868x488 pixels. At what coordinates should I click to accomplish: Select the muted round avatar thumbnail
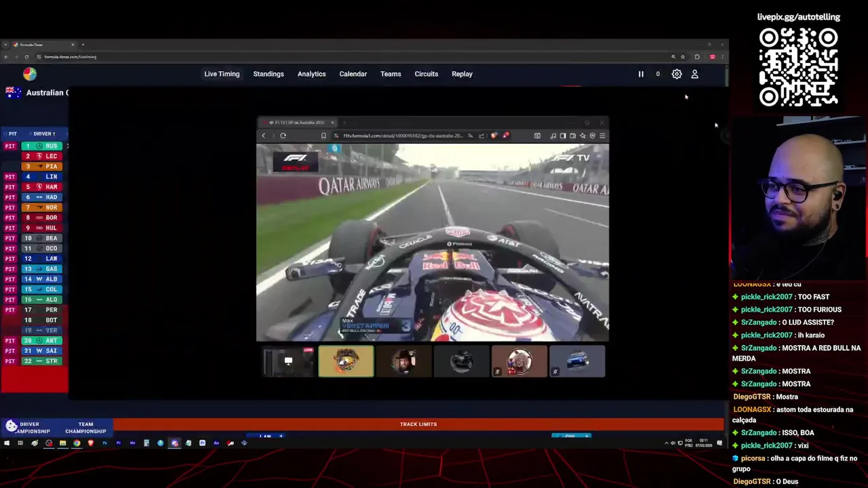[519, 361]
